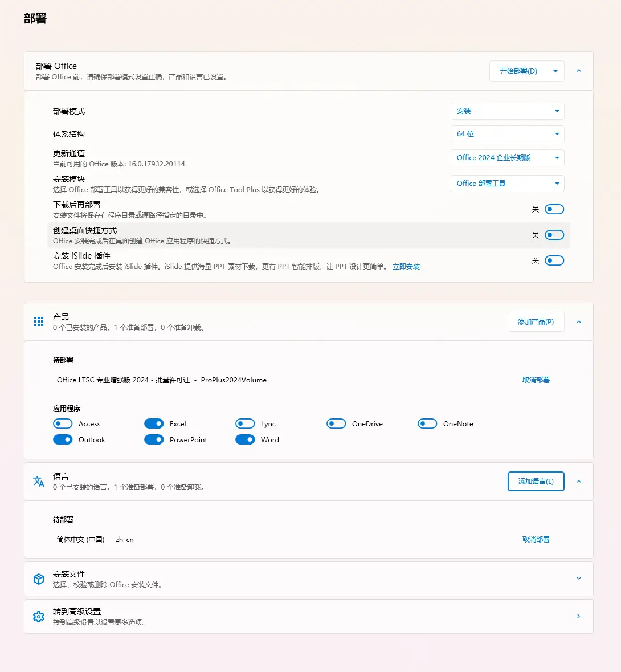This screenshot has height=672, width=621.
Task: Open the 部署模式 dropdown
Action: (506, 111)
